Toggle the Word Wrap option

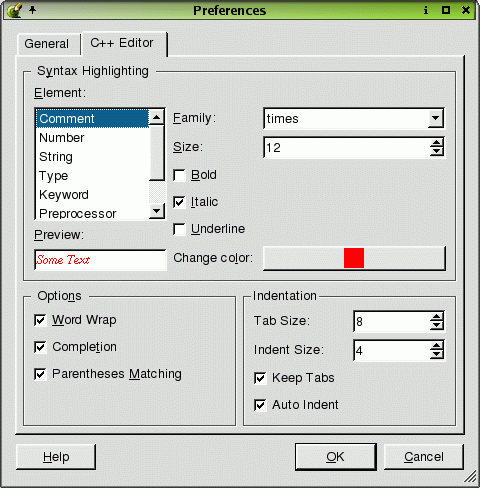pos(40,320)
